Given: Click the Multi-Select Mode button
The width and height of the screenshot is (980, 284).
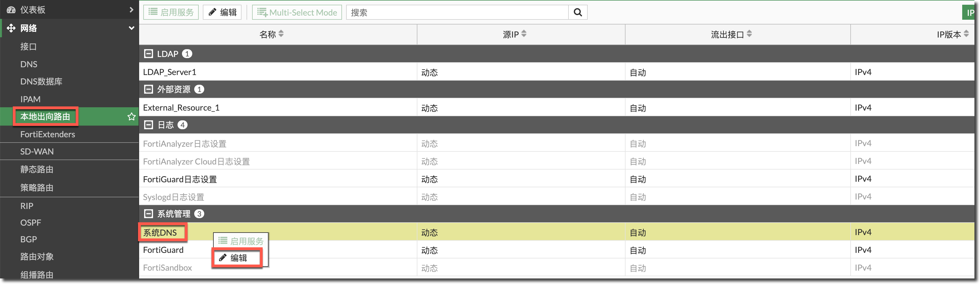Looking at the screenshot, I should (297, 13).
